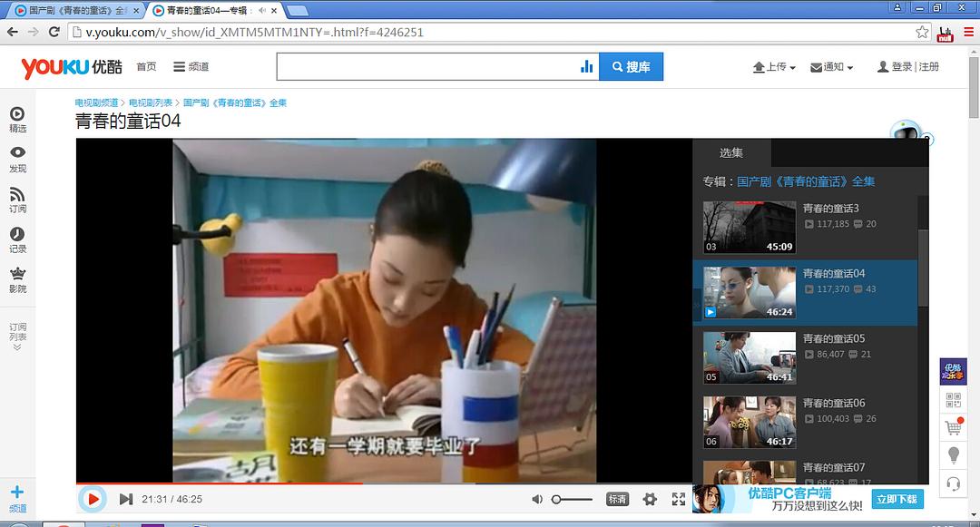Click the search ranking bar-chart icon
980x527 pixels.
pos(586,66)
